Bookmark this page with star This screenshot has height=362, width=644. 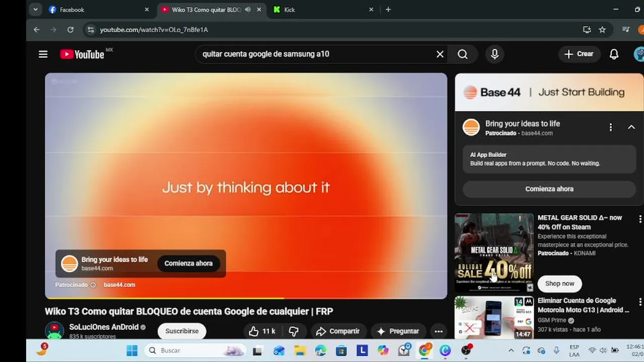(602, 30)
